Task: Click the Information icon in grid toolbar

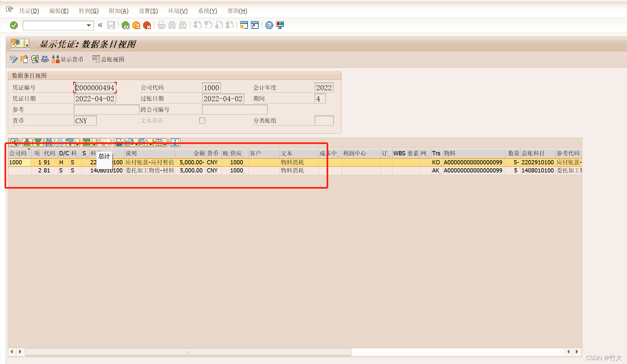Action: point(175,142)
